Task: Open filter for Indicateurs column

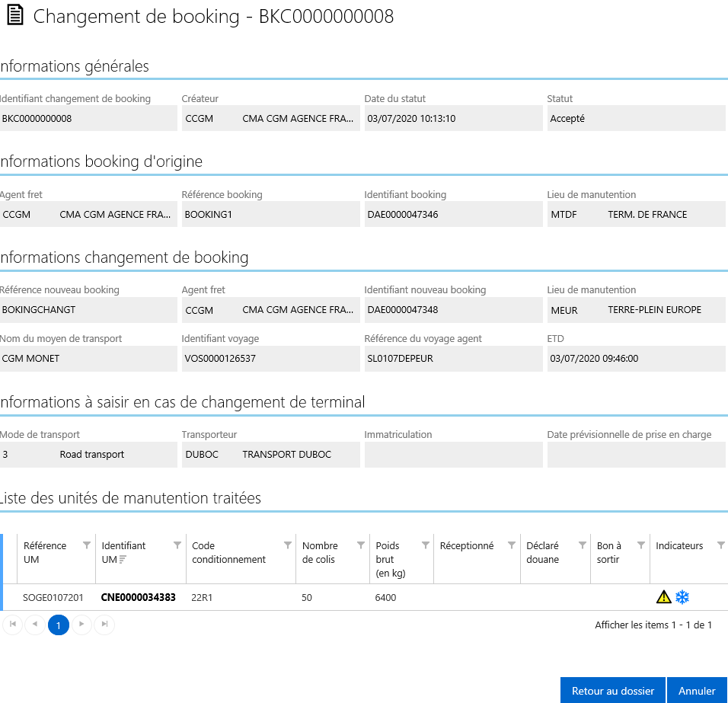Action: (721, 545)
